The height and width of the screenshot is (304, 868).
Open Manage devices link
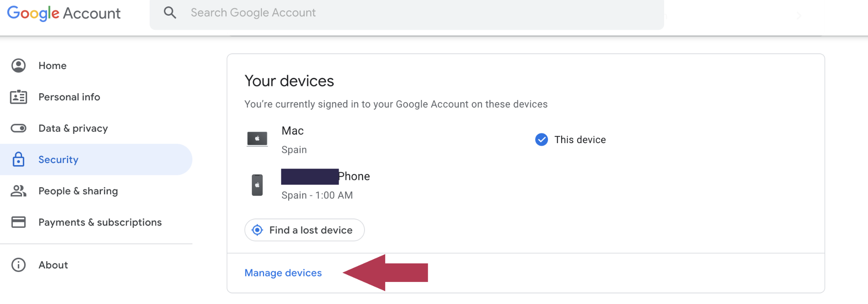click(283, 273)
